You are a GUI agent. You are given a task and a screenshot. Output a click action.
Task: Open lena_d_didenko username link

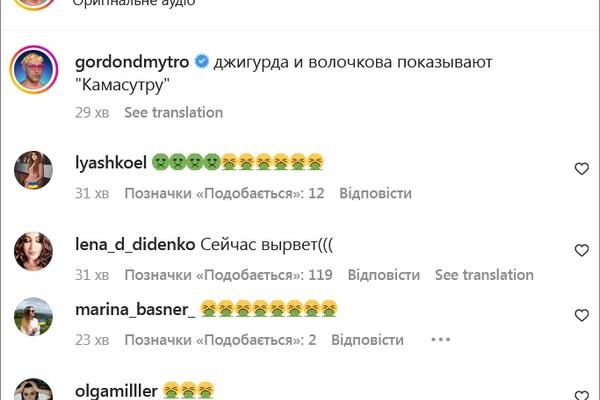135,245
